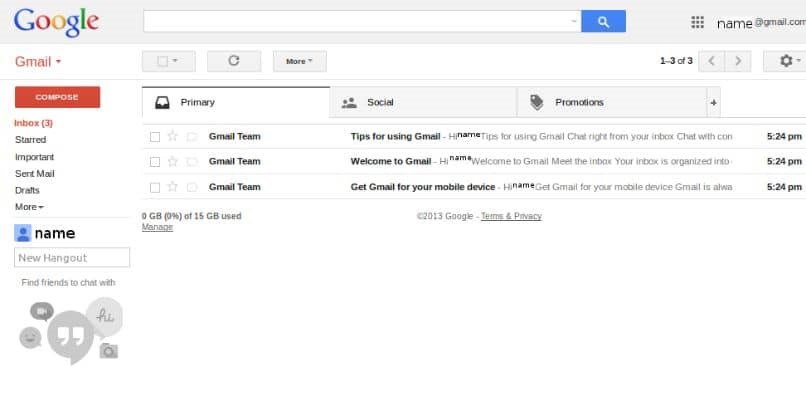Tick the Get Gmail for mobile checkbox

coord(155,187)
